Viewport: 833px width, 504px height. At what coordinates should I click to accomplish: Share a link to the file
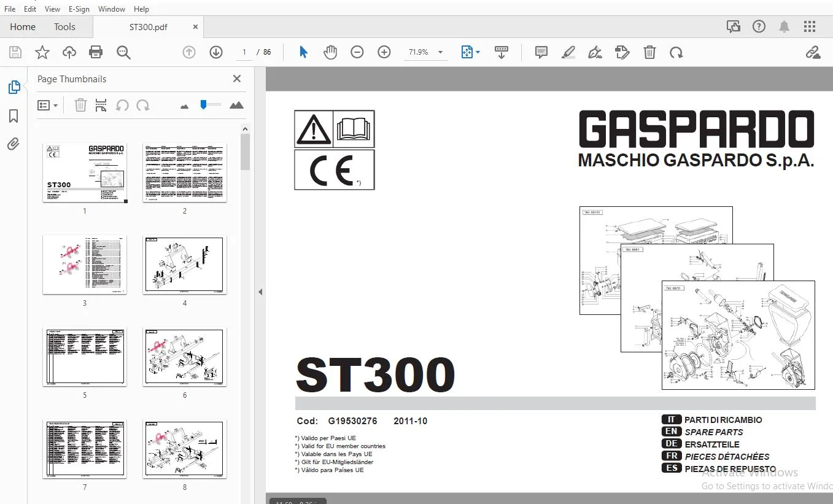[813, 53]
